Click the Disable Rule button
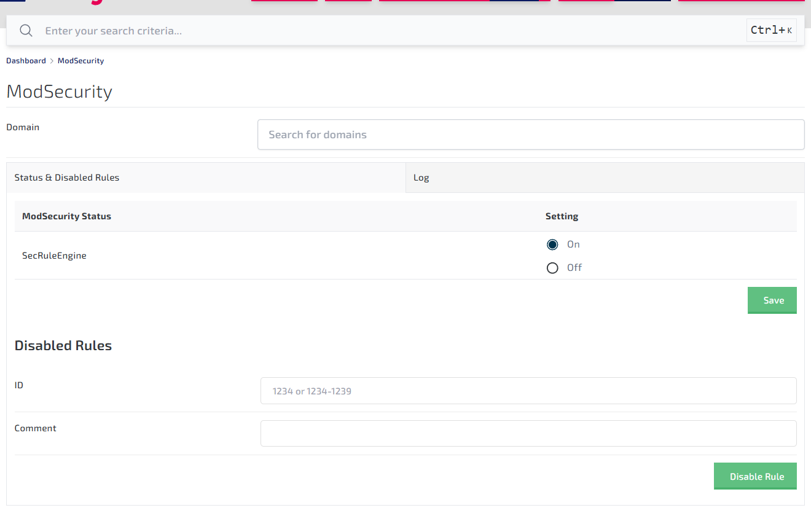This screenshot has height=532, width=811. coord(755,476)
